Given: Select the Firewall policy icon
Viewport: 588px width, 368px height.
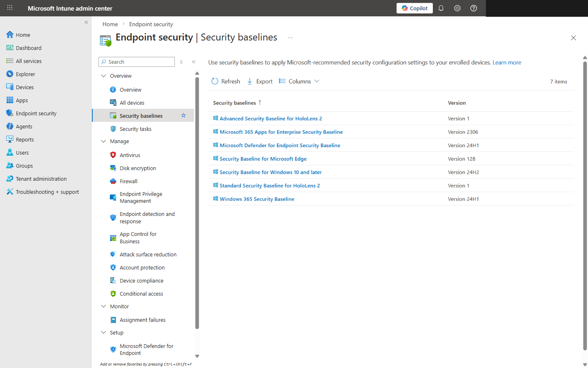Looking at the screenshot, I should (x=113, y=181).
